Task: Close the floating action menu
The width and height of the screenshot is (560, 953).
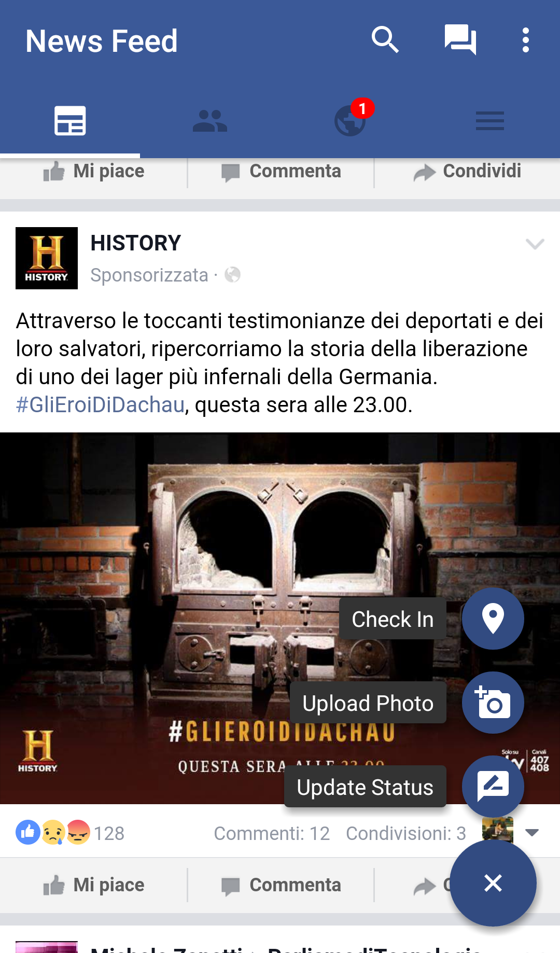Action: tap(493, 882)
